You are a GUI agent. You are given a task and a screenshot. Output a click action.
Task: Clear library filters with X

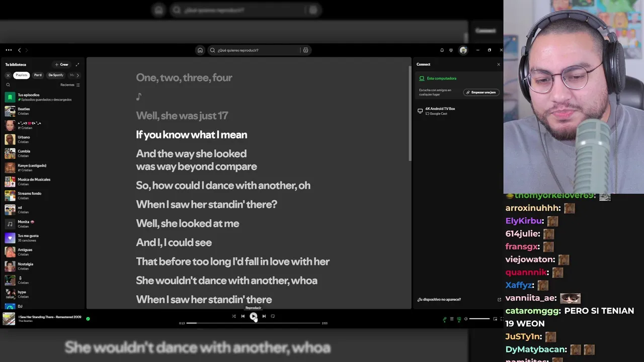[8, 75]
